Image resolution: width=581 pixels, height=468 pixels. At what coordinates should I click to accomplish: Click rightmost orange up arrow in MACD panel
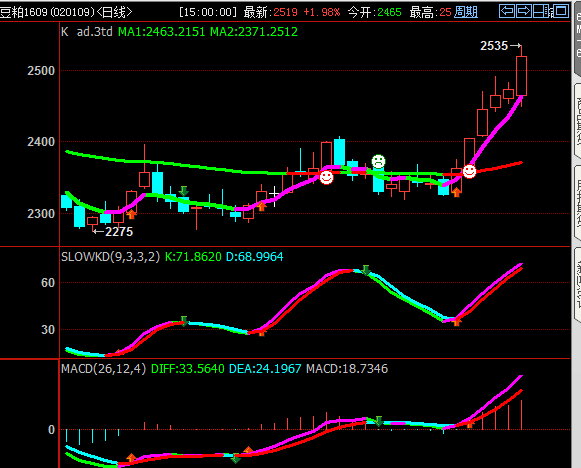(x=469, y=424)
